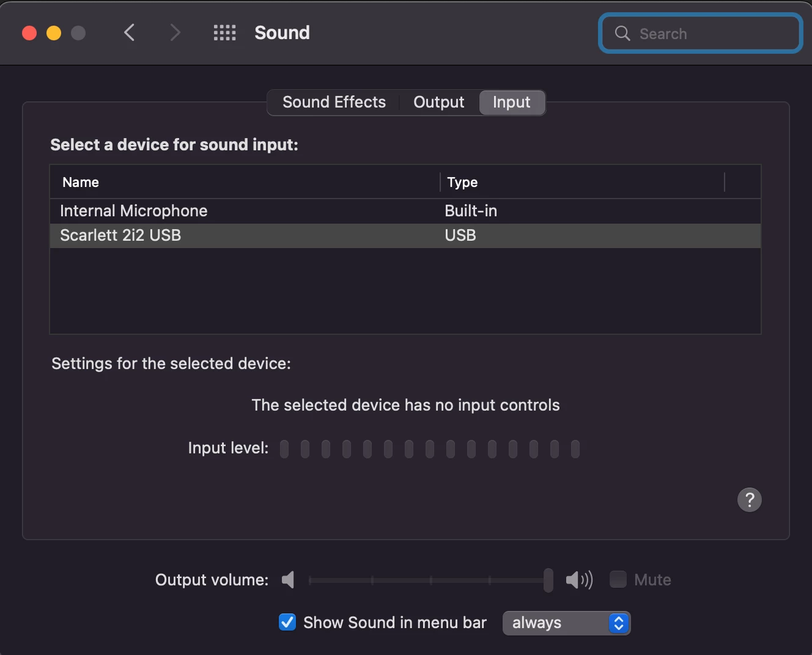This screenshot has width=812, height=655.
Task: Uncheck Show Sound in menu bar
Action: click(287, 622)
